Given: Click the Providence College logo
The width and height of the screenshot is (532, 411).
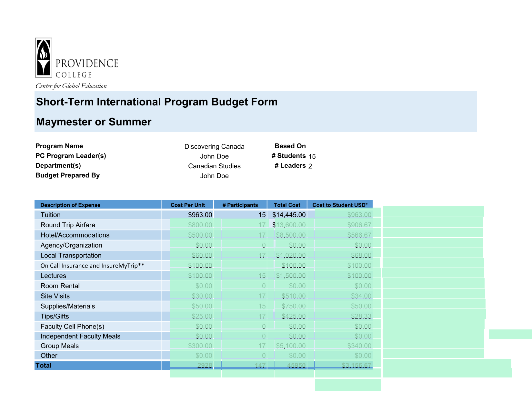Looking at the screenshot, I should (x=76, y=58).
